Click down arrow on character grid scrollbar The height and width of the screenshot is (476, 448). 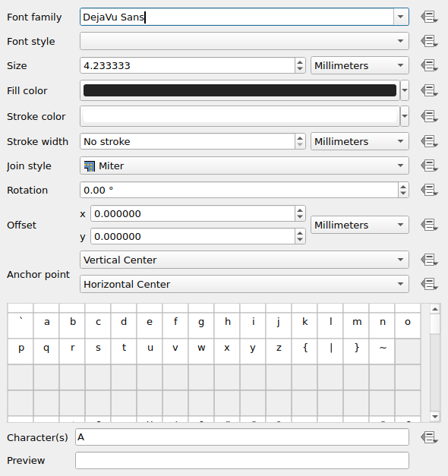pos(435,417)
